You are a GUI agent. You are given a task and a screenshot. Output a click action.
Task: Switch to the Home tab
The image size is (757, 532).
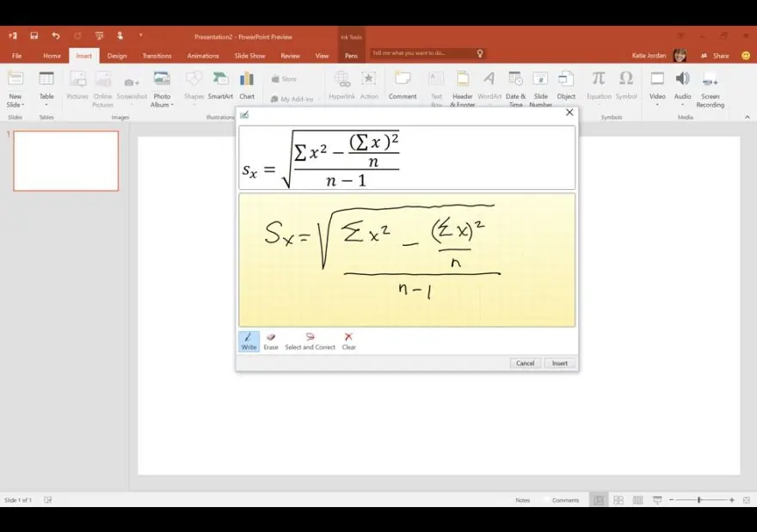click(52, 56)
